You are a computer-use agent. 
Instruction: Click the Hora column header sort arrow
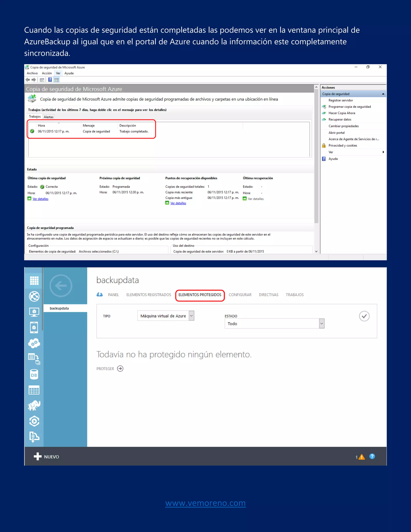point(59,123)
